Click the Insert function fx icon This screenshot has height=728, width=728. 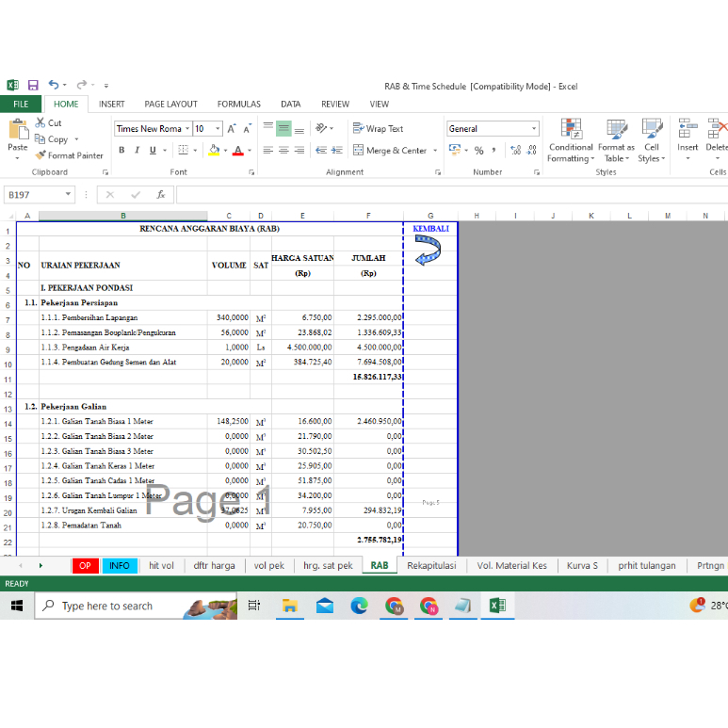pos(161,195)
